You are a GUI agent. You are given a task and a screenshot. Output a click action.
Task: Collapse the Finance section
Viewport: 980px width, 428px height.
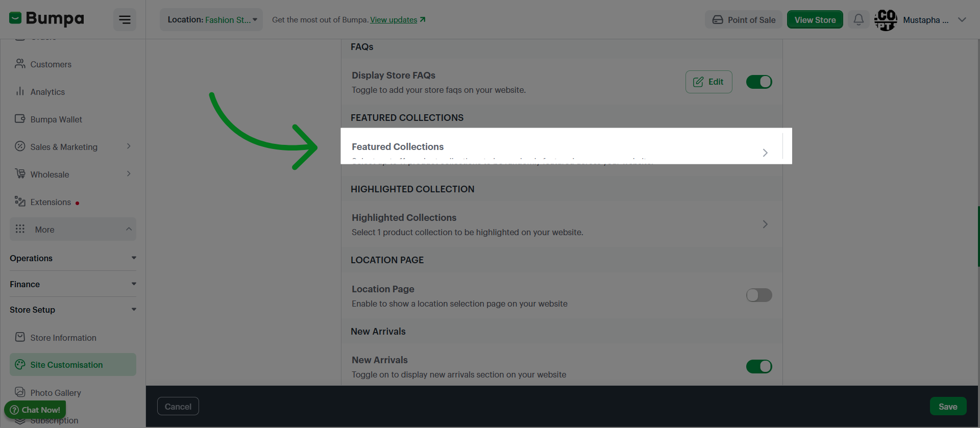(73, 284)
